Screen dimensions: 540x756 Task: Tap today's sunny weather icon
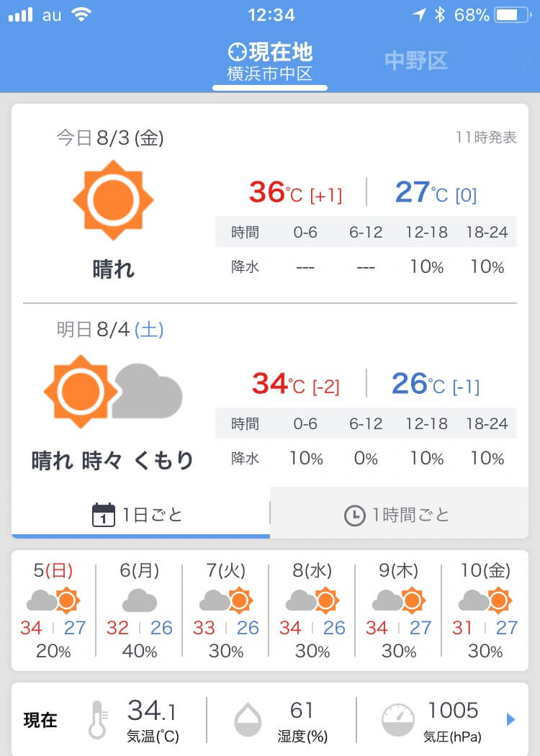[x=114, y=200]
